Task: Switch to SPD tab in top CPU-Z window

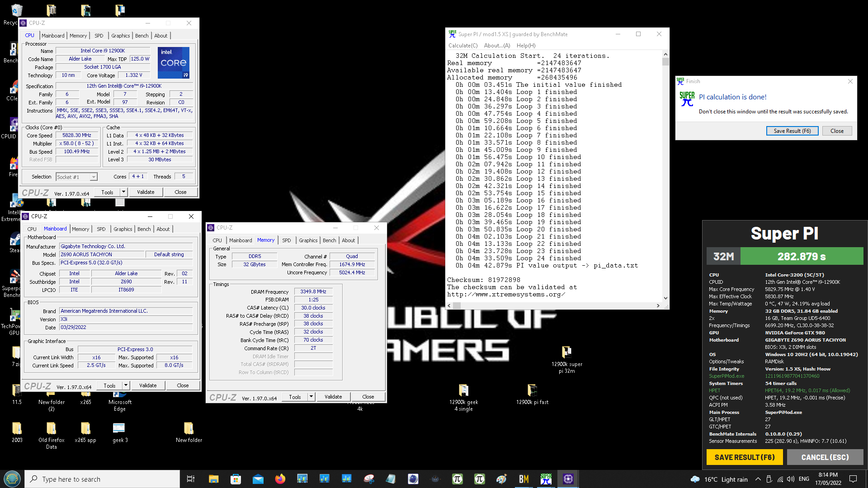Action: pyautogui.click(x=99, y=36)
